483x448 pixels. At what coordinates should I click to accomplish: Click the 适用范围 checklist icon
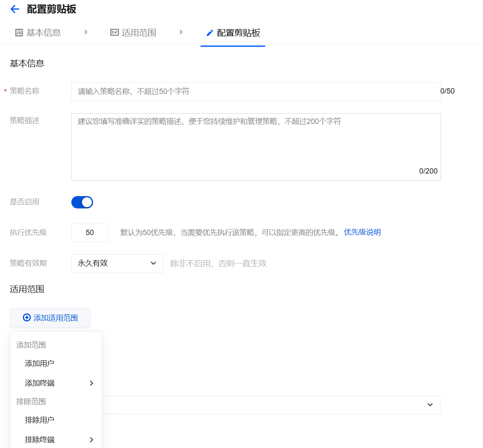coord(114,33)
